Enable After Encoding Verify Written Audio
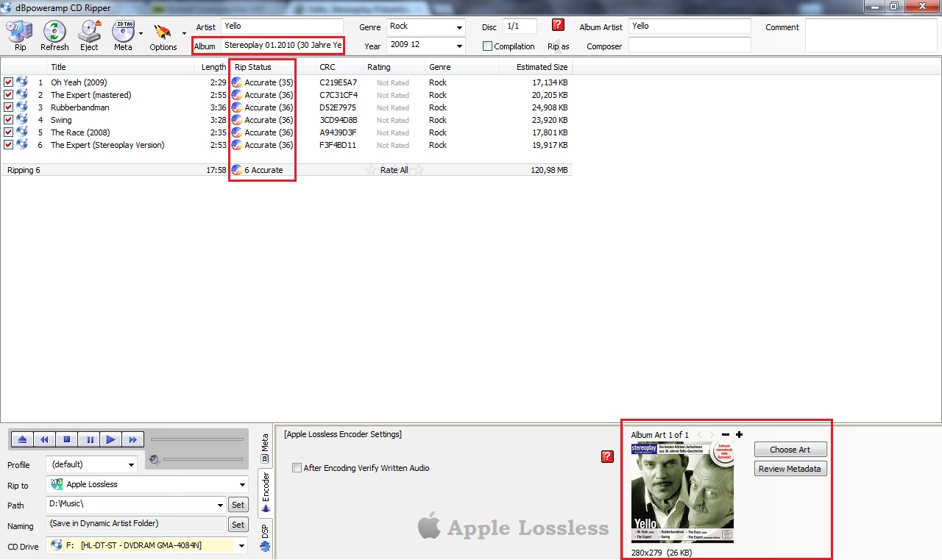The width and height of the screenshot is (942, 560). [x=297, y=468]
